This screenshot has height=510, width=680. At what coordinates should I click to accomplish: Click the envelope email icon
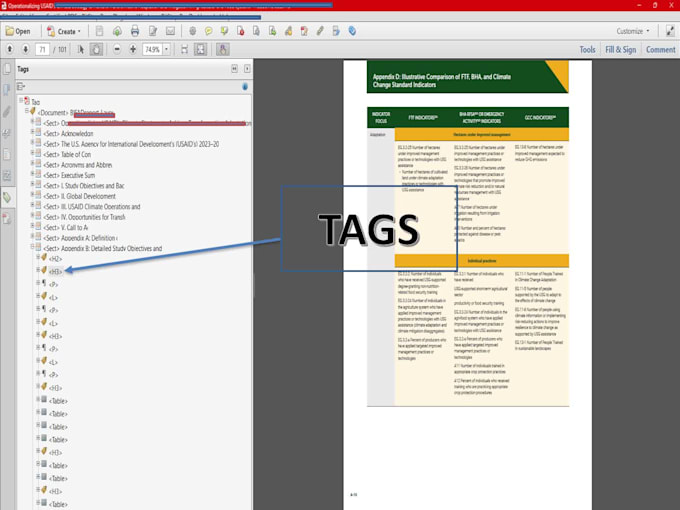coord(170,31)
